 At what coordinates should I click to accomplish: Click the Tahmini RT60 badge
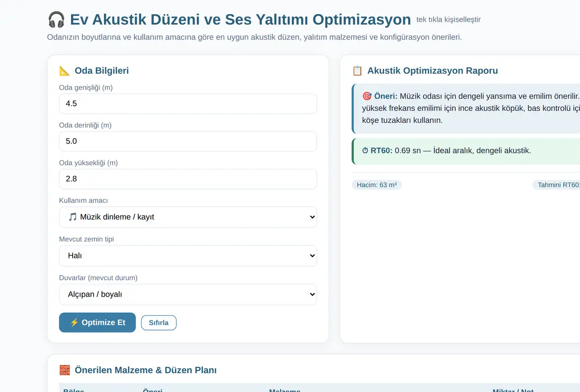556,185
